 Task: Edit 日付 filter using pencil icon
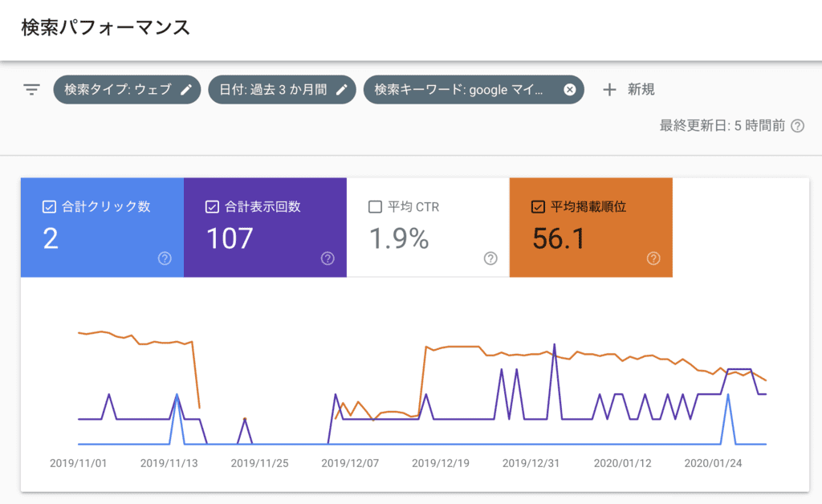pyautogui.click(x=342, y=89)
